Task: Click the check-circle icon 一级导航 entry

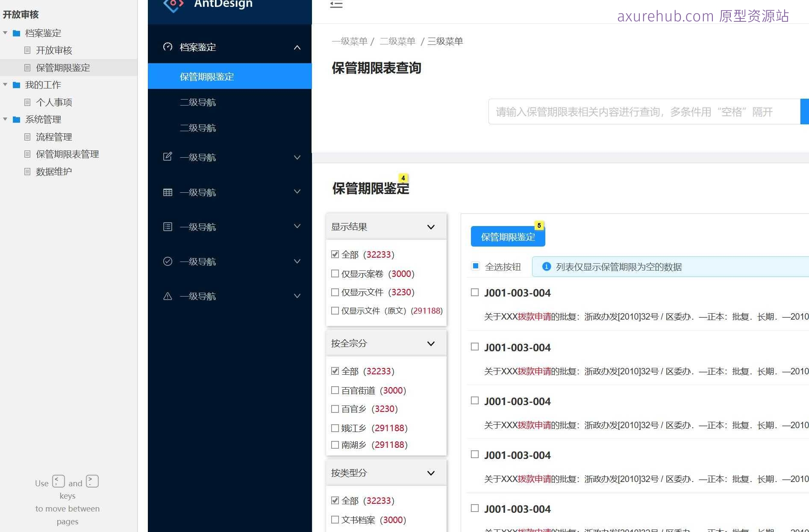Action: [167, 261]
